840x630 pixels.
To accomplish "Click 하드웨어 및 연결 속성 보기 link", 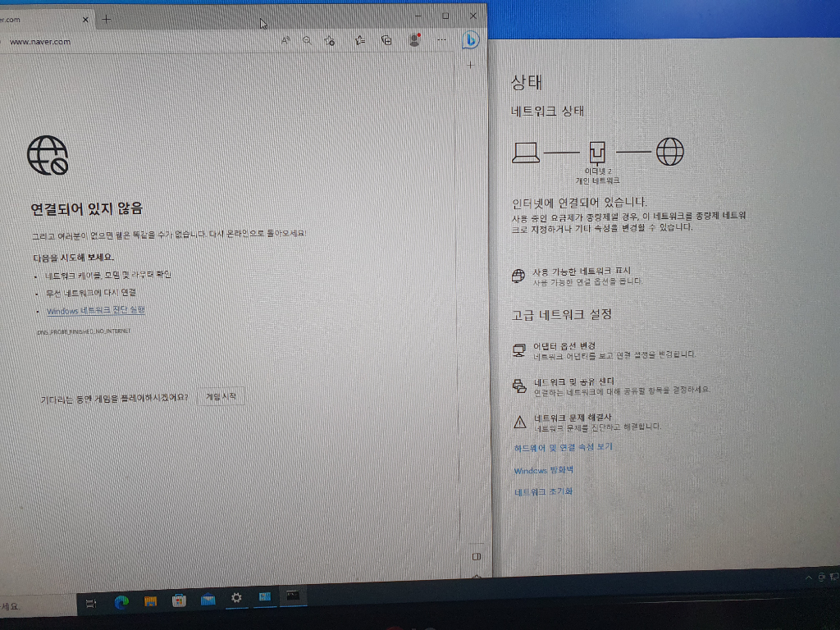I will coord(563,447).
